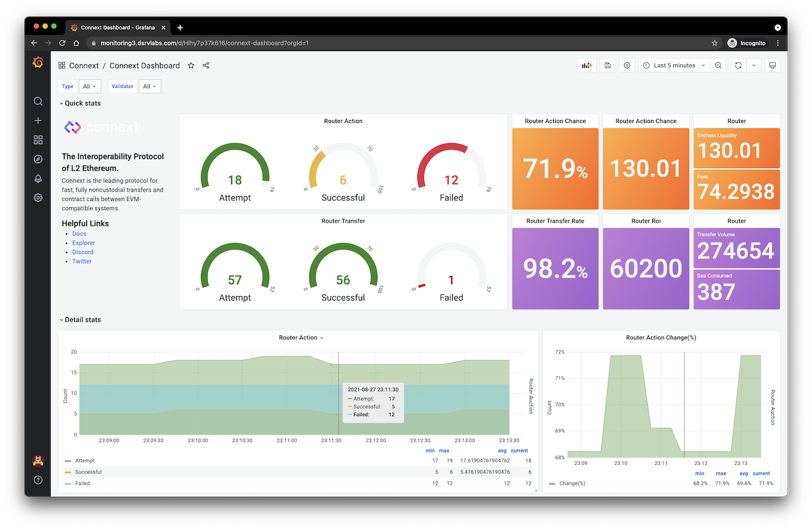
Task: Open the Explore compass icon
Action: tap(38, 159)
